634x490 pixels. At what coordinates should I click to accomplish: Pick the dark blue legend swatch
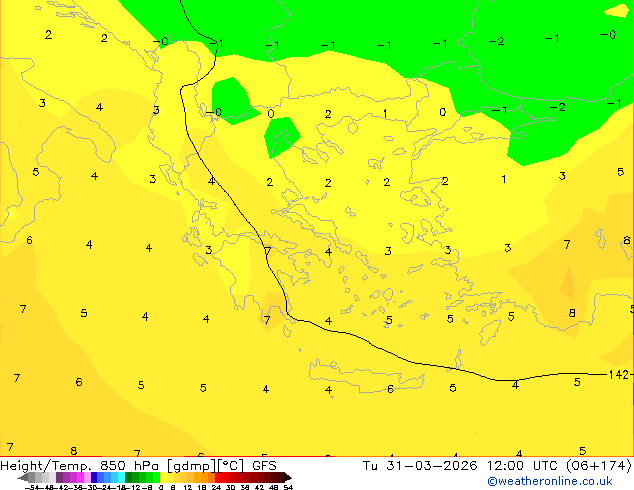[x=94, y=477]
